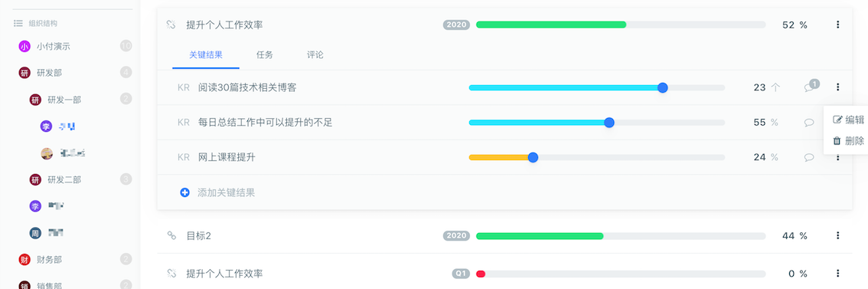
Task: Click the 组织结构 list icon
Action: pos(18,23)
